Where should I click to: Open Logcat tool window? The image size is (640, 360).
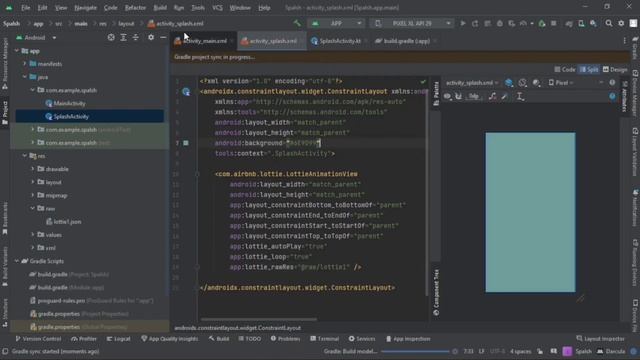[x=118, y=339]
